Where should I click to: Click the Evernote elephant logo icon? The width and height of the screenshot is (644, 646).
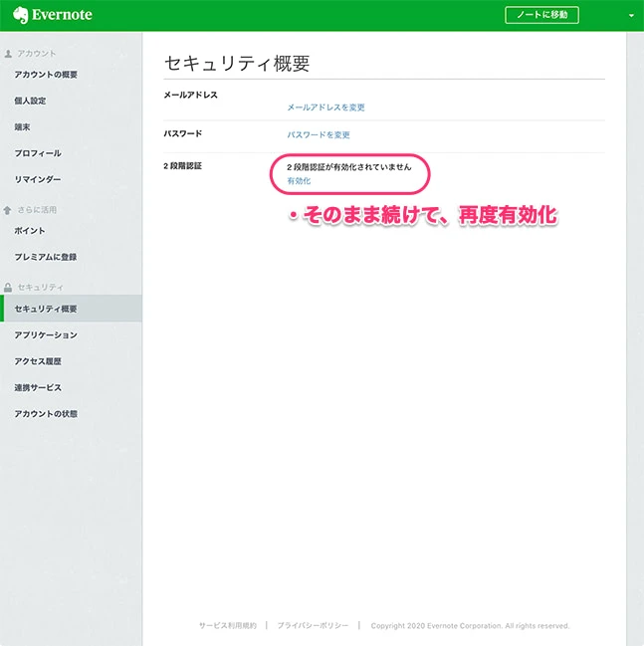[x=20, y=15]
